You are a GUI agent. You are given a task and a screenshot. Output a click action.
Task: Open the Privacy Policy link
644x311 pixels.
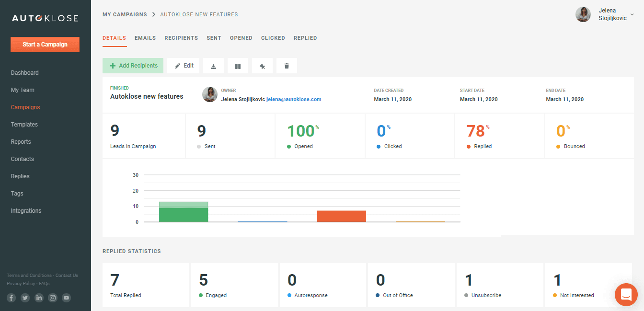21,283
